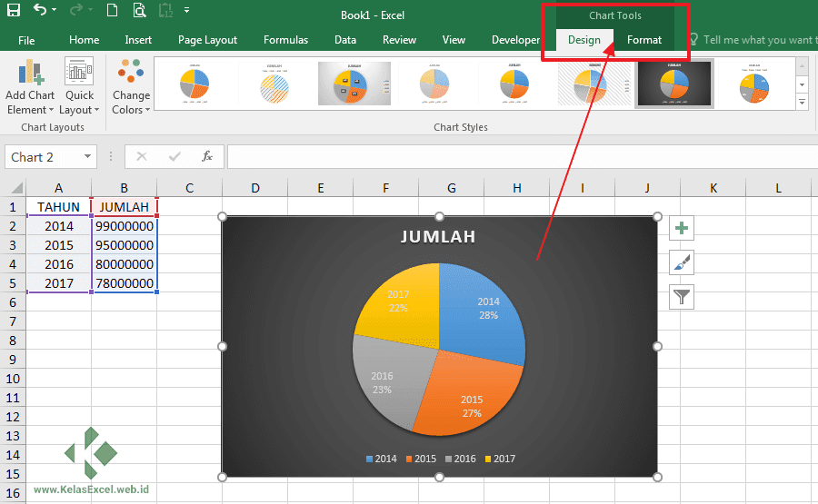Select column B header
The height and width of the screenshot is (504, 818).
(125, 188)
